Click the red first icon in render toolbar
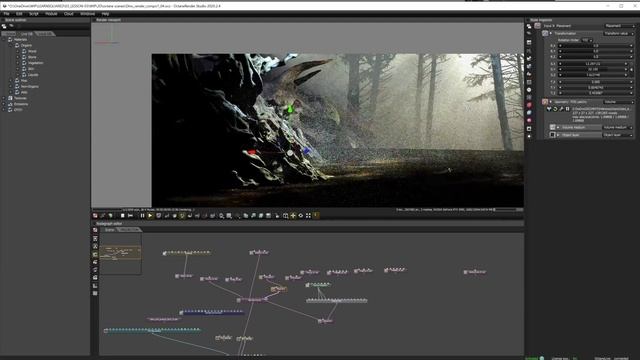The width and height of the screenshot is (640, 360). tap(95, 216)
